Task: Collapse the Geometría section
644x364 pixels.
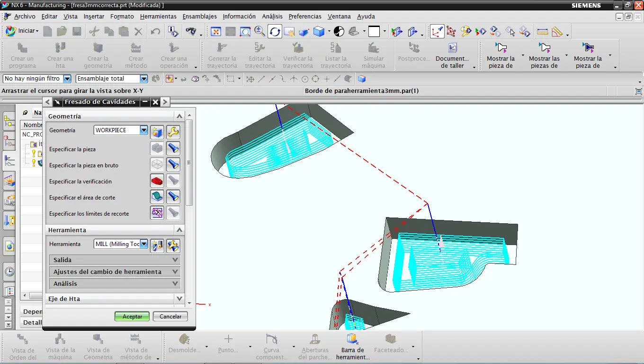Action: click(x=179, y=116)
